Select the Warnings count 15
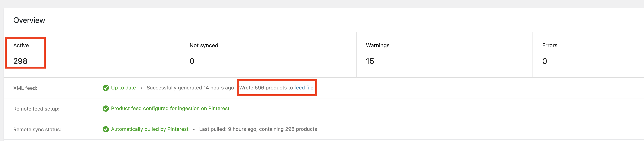Screen dimensions: 644x141 click(x=370, y=61)
